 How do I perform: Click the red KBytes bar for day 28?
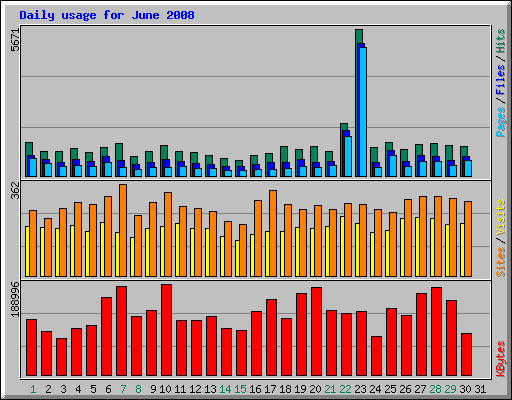[436, 332]
